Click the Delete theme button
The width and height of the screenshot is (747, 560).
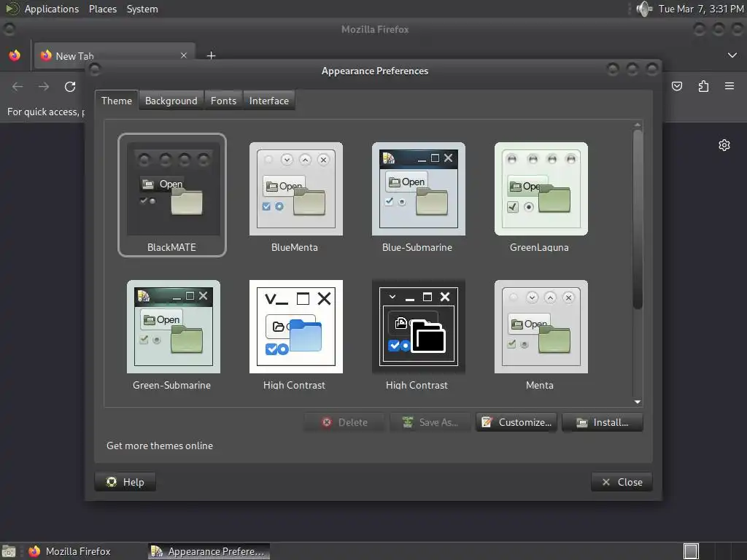[x=344, y=422]
